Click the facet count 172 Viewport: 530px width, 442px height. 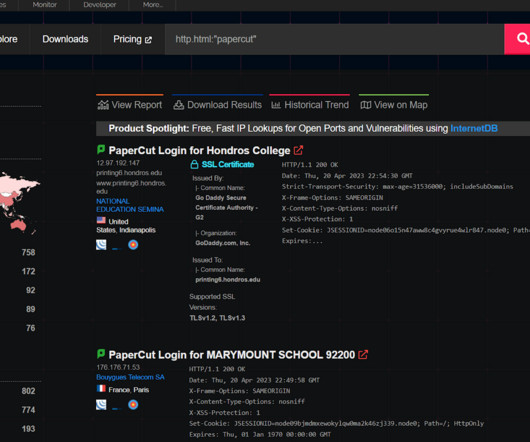pos(28,271)
